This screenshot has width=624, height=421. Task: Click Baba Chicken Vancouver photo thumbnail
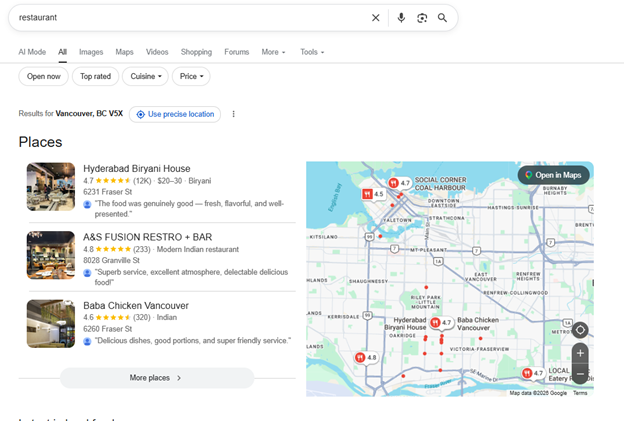[51, 324]
